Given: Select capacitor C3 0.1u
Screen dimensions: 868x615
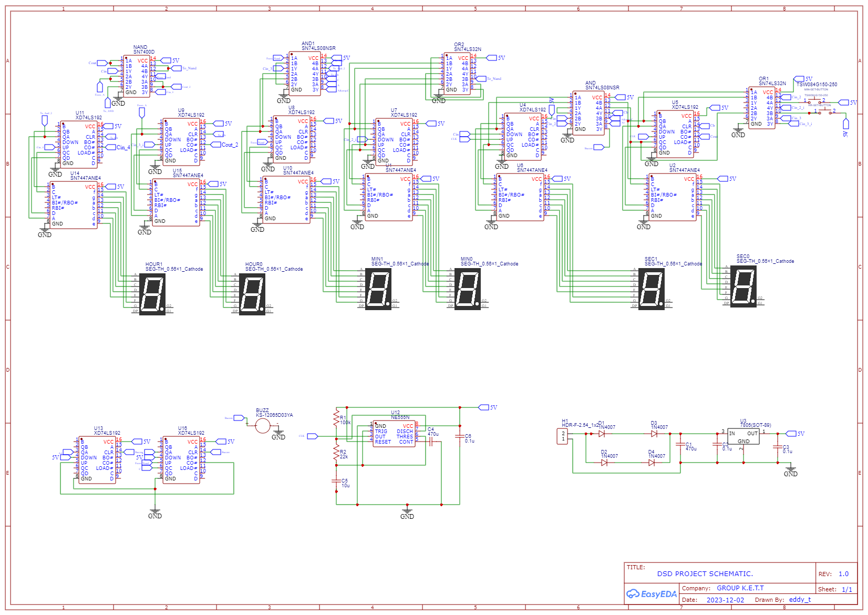Looking at the screenshot, I should (x=778, y=447).
